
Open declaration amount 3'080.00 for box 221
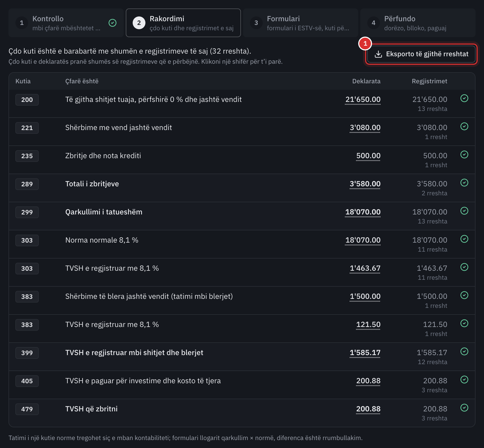point(365,128)
